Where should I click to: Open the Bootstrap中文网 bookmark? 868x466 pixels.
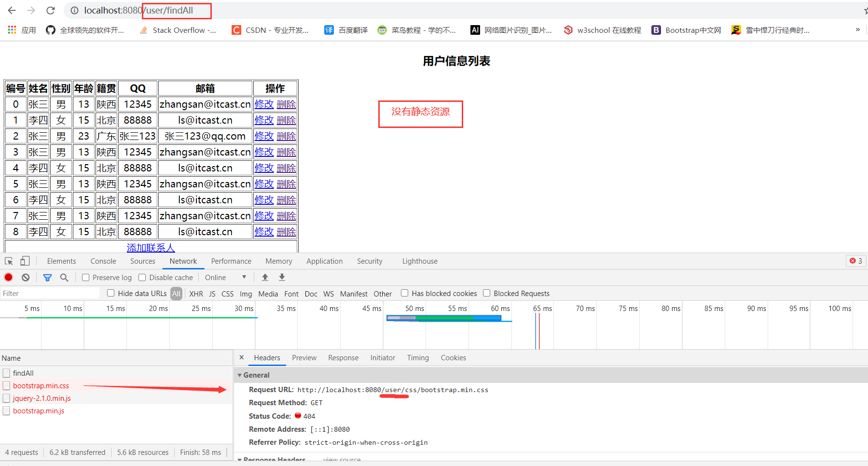tap(686, 30)
